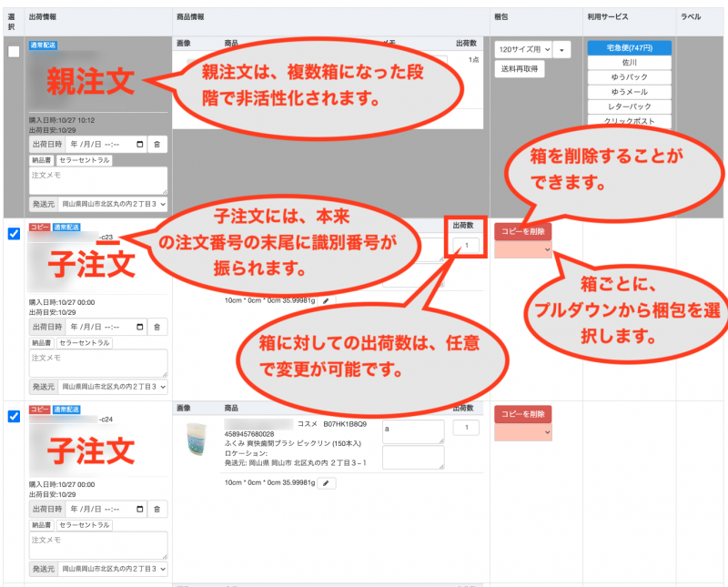Click pencil edit icon beside -c24 product dimensions
Viewport: 728px width, 587px height.
pos(328,483)
